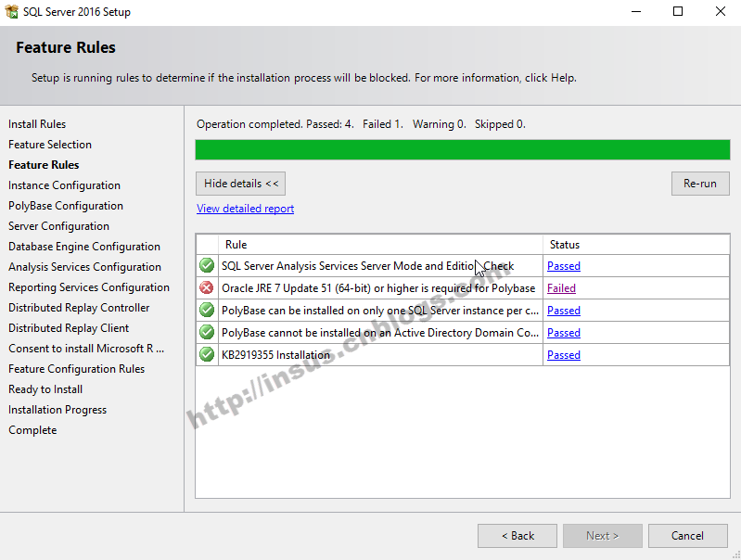Cancel the SQL Server setup
Image resolution: width=741 pixels, height=560 pixels.
[687, 535]
